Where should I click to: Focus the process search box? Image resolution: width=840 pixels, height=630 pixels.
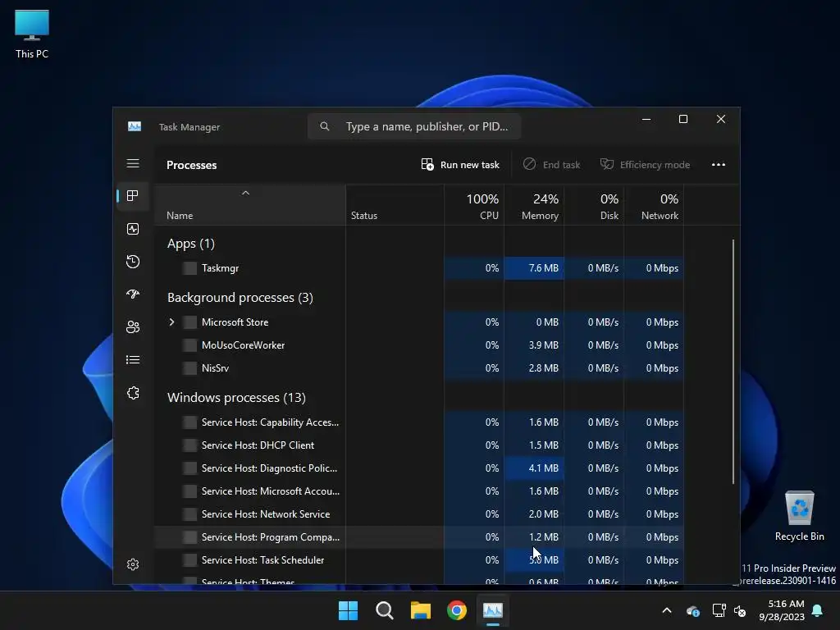point(414,126)
